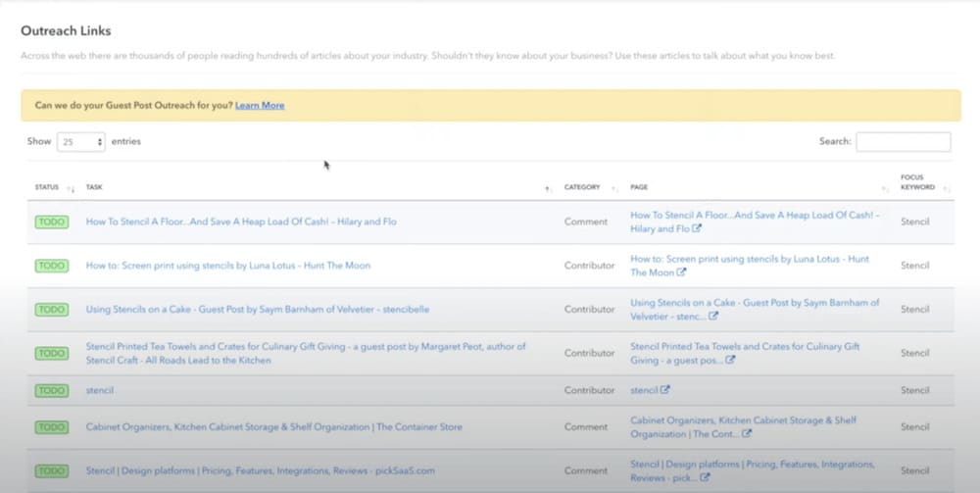Screen dimensions: 980x493
Task: Open Cabinet Organizers page column link
Action: tap(743, 427)
